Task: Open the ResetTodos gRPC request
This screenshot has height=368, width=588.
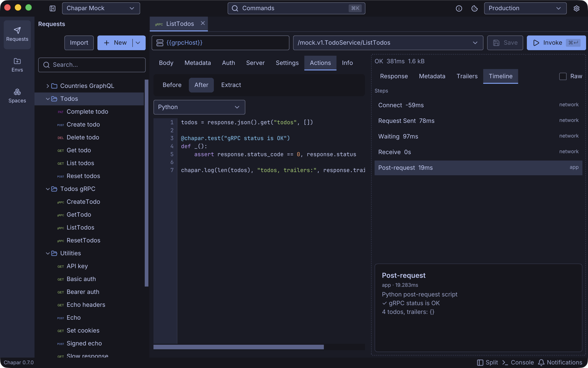Action: tap(89, 240)
